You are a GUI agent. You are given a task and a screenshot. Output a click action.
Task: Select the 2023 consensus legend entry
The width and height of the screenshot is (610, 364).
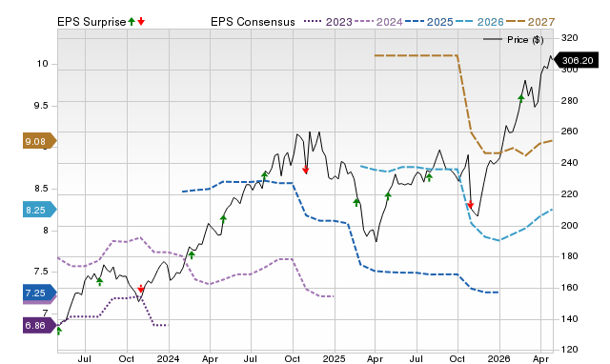tap(328, 22)
